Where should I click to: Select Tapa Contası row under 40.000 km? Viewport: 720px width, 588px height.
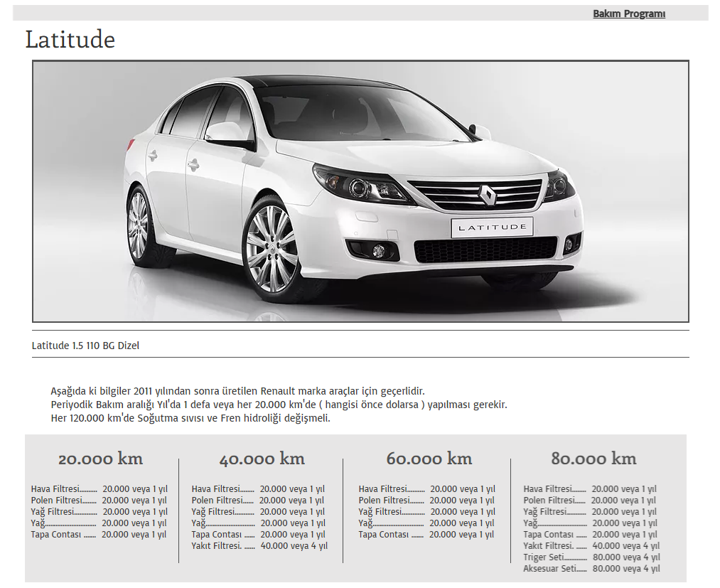pyautogui.click(x=258, y=534)
